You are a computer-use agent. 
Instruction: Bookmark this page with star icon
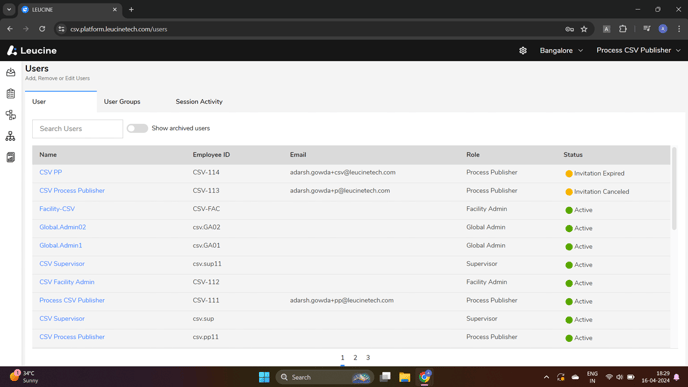coord(584,29)
